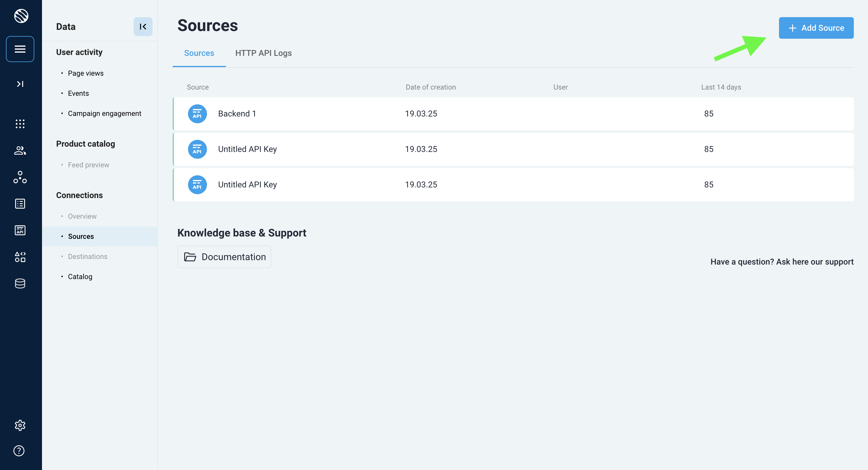Open the help question mark icon
Image resolution: width=868 pixels, height=470 pixels.
click(19, 450)
